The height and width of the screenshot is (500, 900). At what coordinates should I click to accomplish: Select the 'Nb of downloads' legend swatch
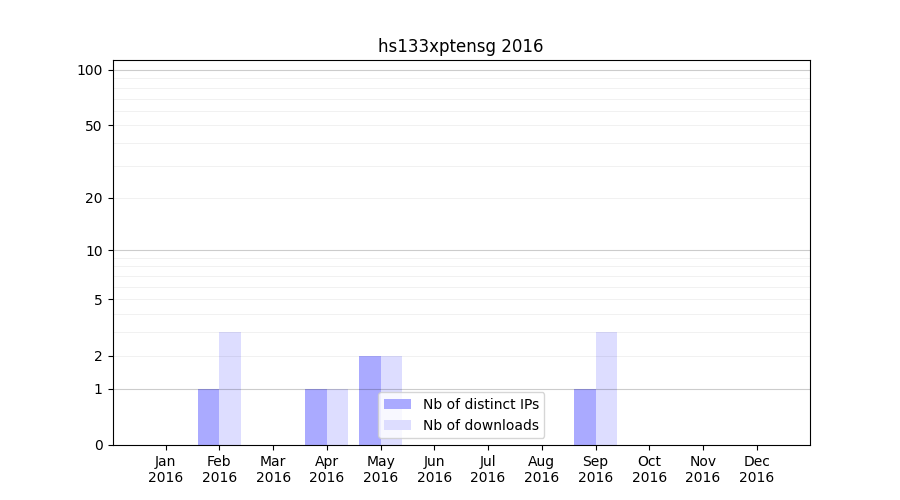[397, 425]
